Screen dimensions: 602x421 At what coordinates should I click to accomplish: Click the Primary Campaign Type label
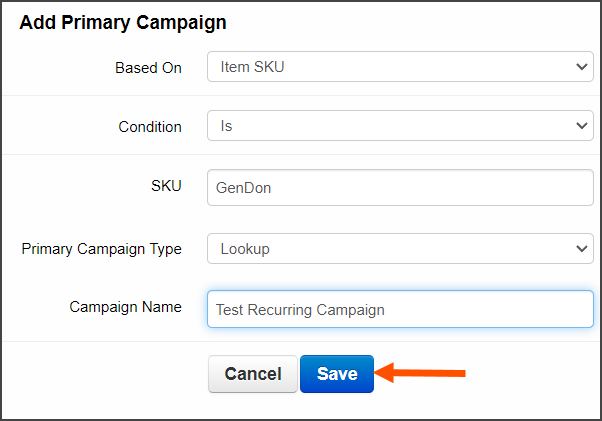(x=101, y=249)
